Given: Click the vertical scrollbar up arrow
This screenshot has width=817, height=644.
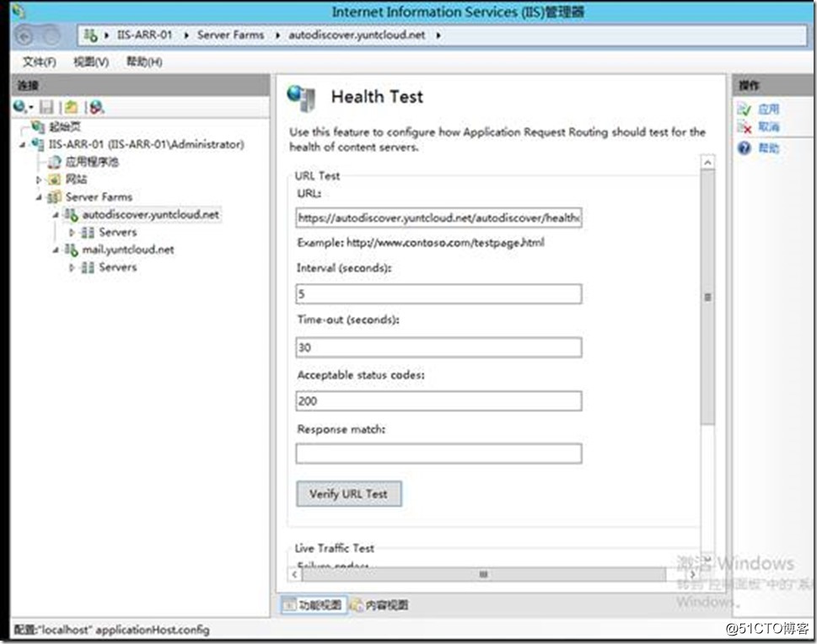Looking at the screenshot, I should pos(707,163).
